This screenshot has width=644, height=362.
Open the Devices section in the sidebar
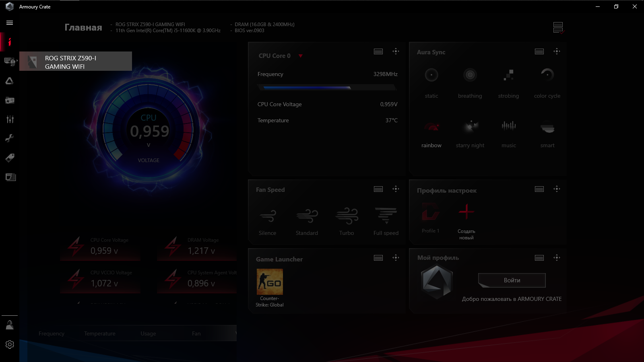pos(10,62)
